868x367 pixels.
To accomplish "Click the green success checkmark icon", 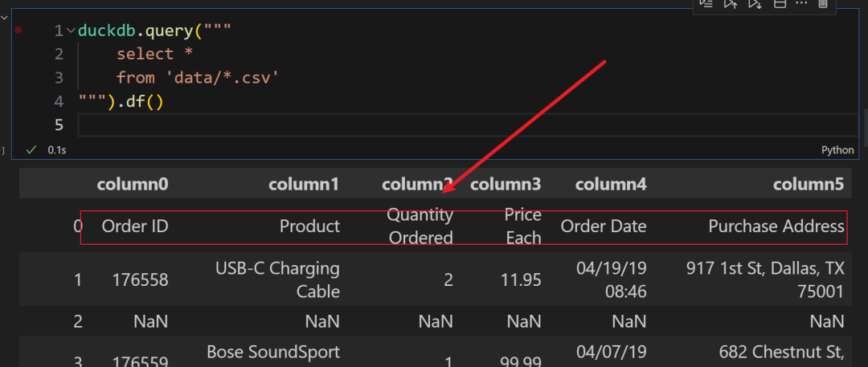I will [31, 149].
